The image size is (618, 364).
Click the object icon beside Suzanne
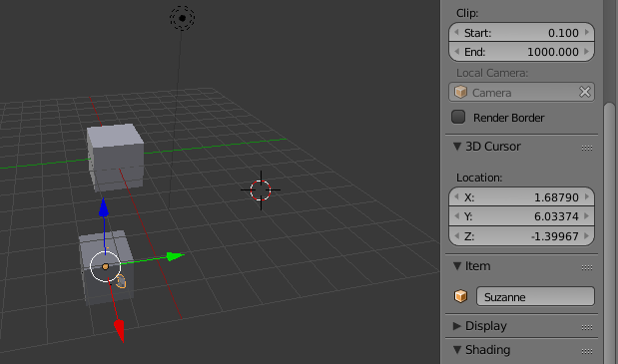point(460,296)
